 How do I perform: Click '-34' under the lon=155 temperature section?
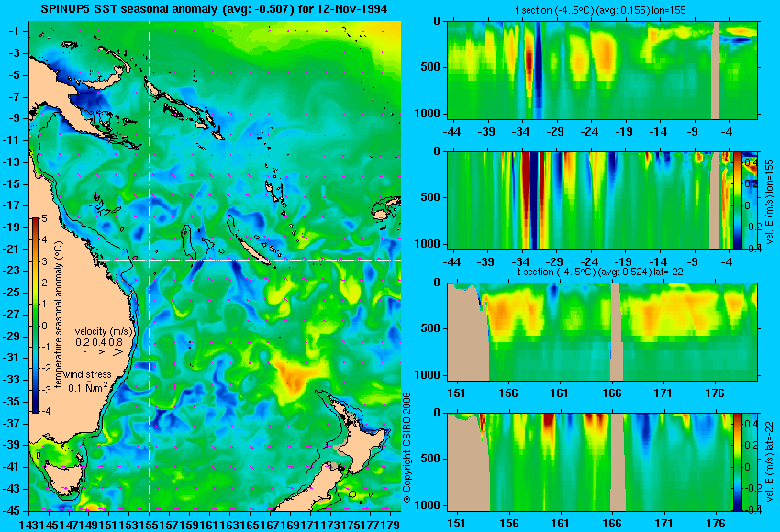coord(520,132)
